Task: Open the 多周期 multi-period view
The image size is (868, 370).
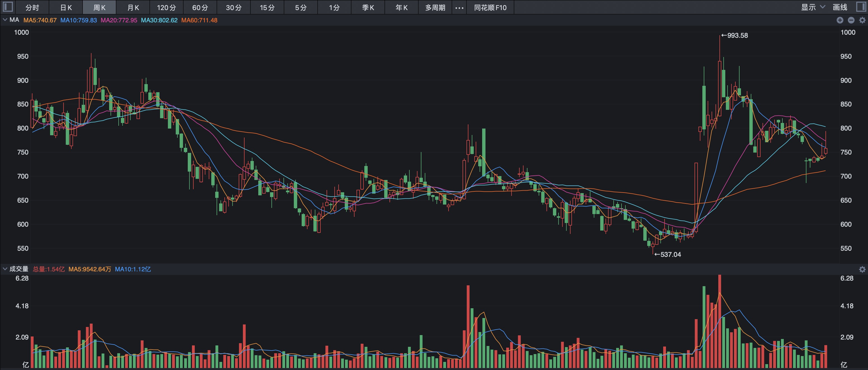Action: click(435, 8)
